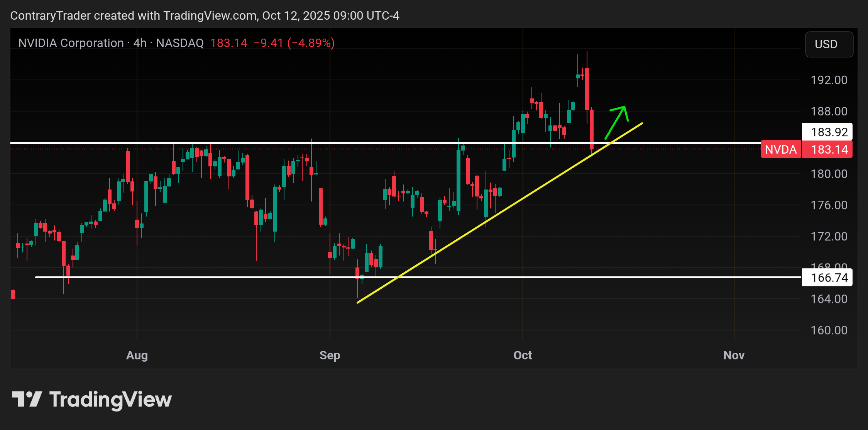Click the USD currency button
This screenshot has height=430, width=868.
829,44
